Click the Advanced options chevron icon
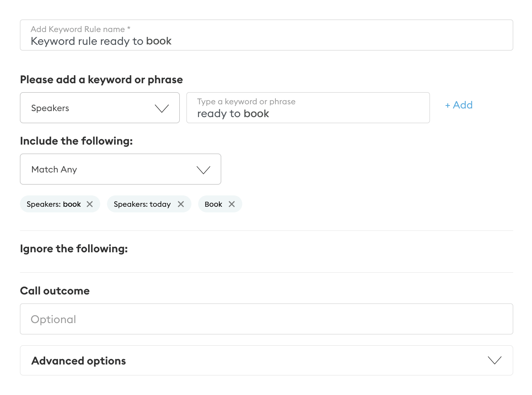Screen dimensions: 532x395 coord(494,360)
